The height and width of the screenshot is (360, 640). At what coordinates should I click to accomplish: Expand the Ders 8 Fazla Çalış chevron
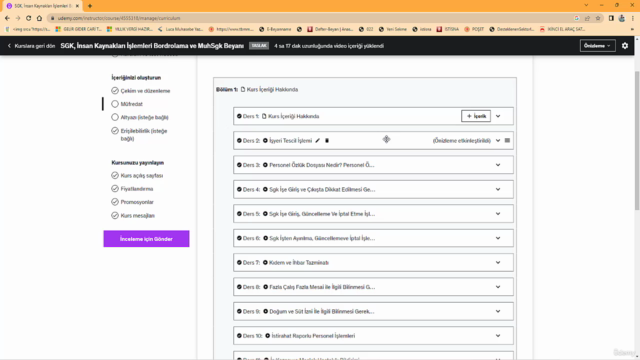coord(498,287)
